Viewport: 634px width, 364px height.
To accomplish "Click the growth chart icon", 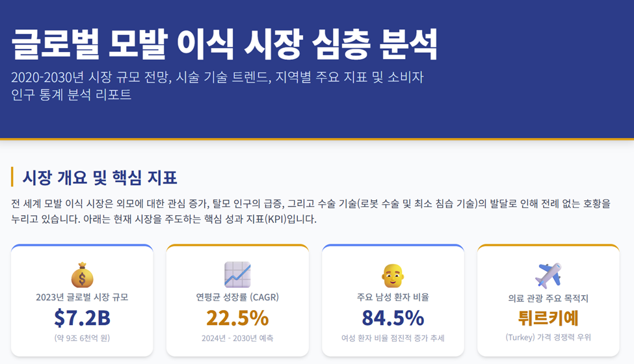I will click(x=237, y=275).
